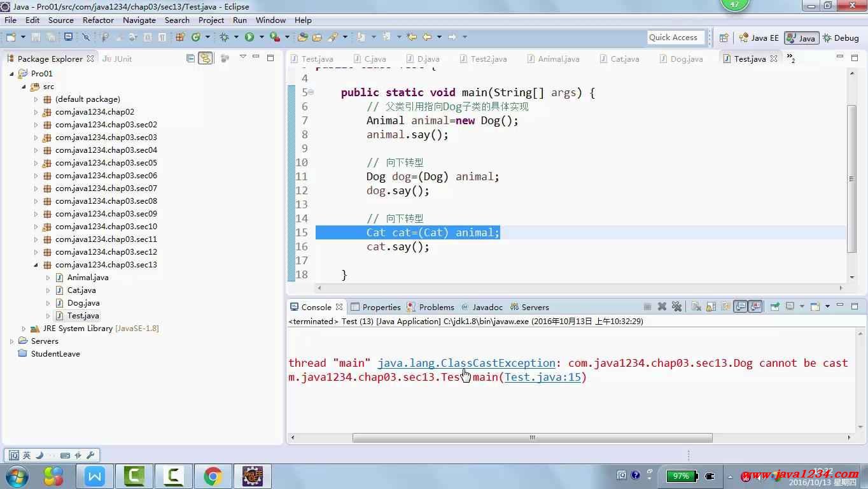Click the Open Type toolbar icon
The width and height of the screenshot is (868, 489).
pos(302,38)
